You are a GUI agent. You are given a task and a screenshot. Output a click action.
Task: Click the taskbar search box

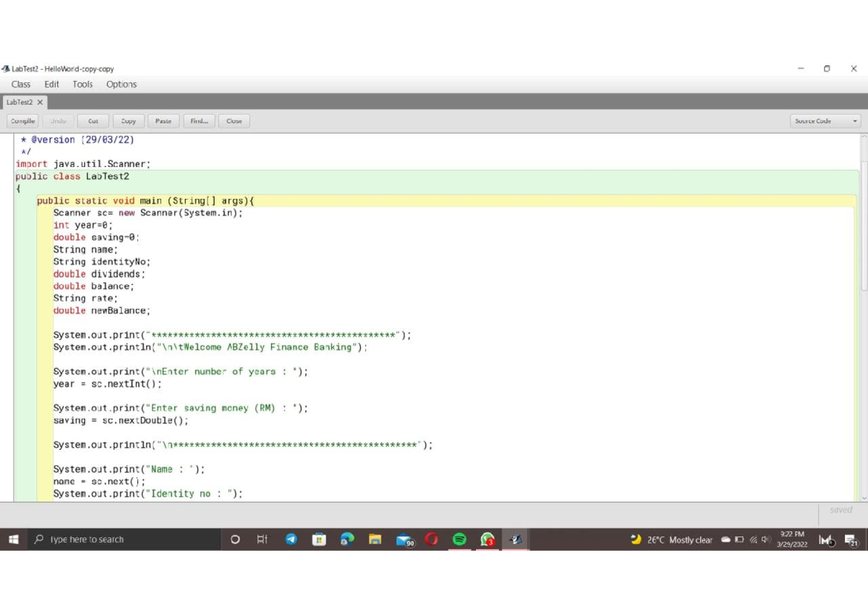123,540
